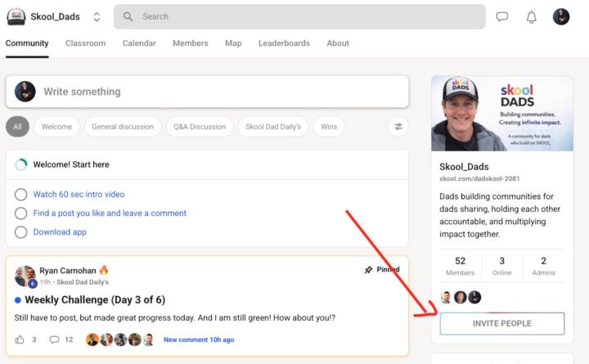
Task: Click the Skool_Dads group logo
Action: [16, 16]
